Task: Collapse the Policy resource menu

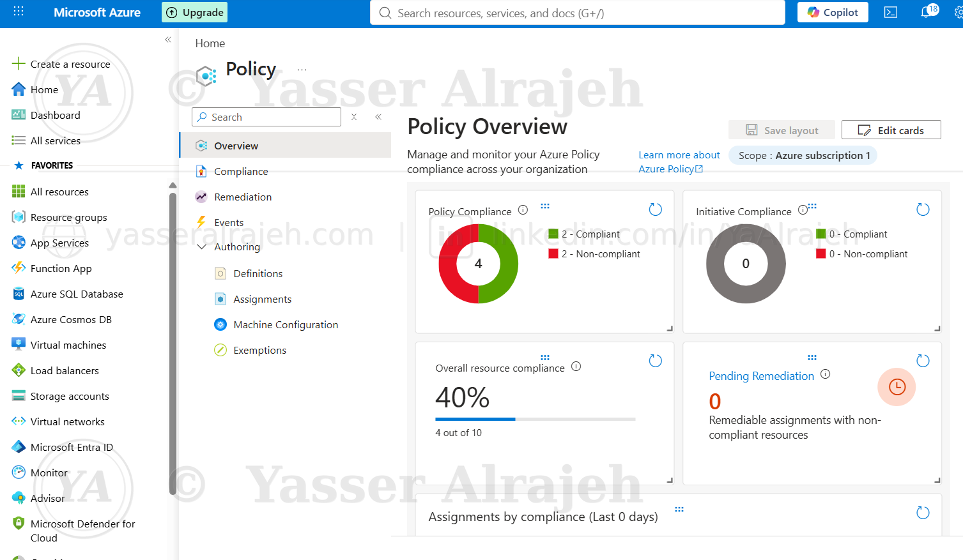Action: (378, 117)
